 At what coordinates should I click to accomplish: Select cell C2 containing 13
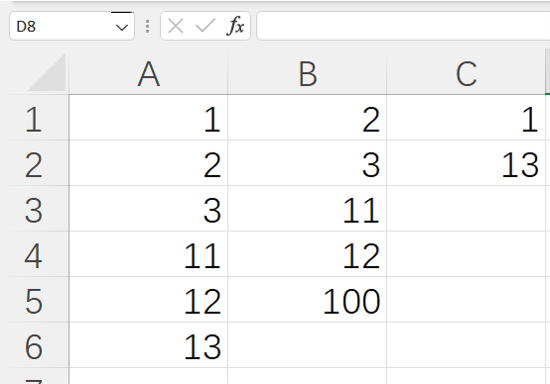click(x=466, y=163)
